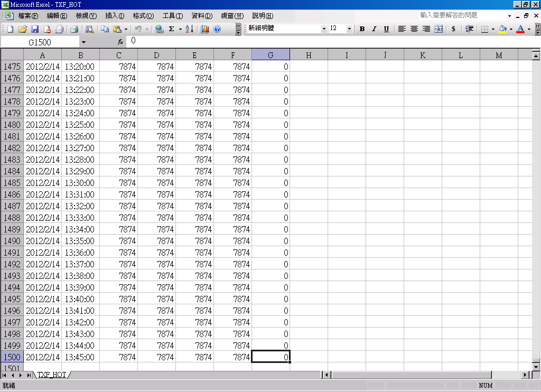The height and width of the screenshot is (392, 541).
Task: Expand the Name Box dropdown arrow
Action: [83, 42]
